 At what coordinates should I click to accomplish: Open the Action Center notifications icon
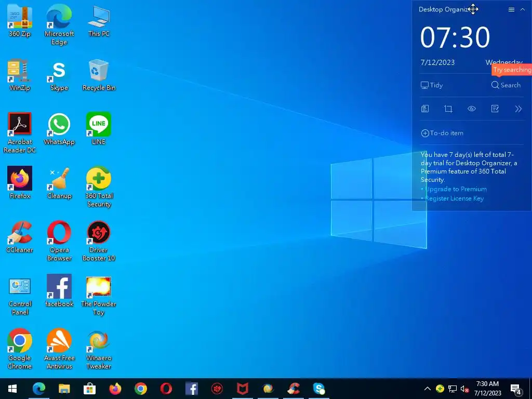click(x=516, y=389)
